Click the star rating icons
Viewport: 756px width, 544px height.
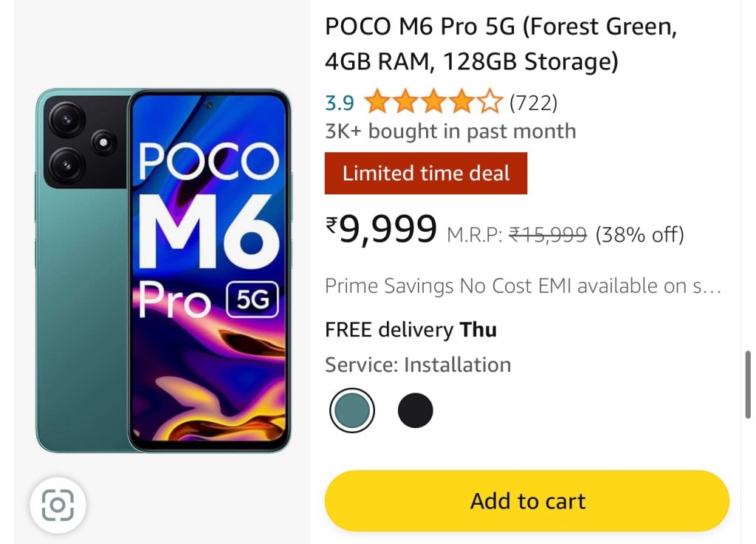(x=433, y=103)
